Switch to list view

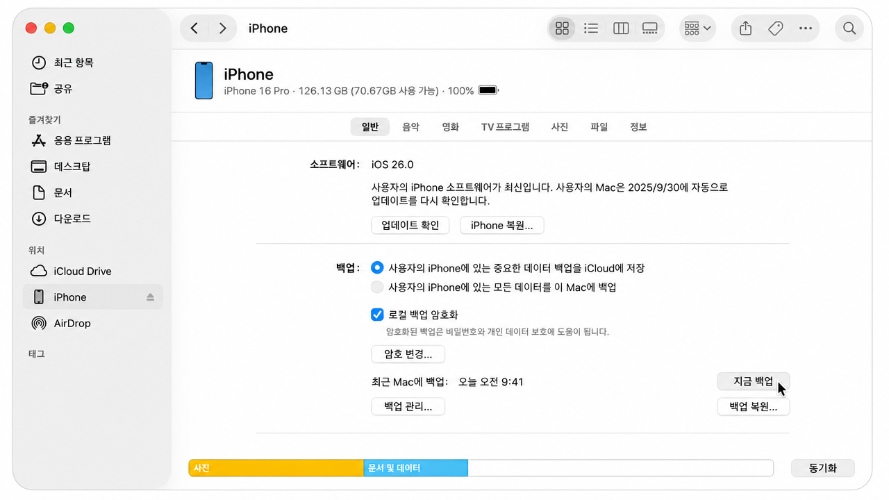pyautogui.click(x=591, y=28)
